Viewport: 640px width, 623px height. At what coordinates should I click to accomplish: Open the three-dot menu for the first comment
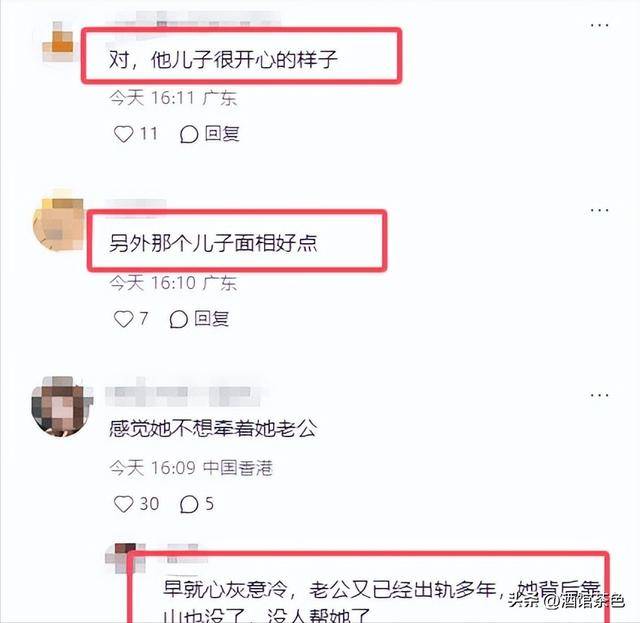click(x=599, y=25)
